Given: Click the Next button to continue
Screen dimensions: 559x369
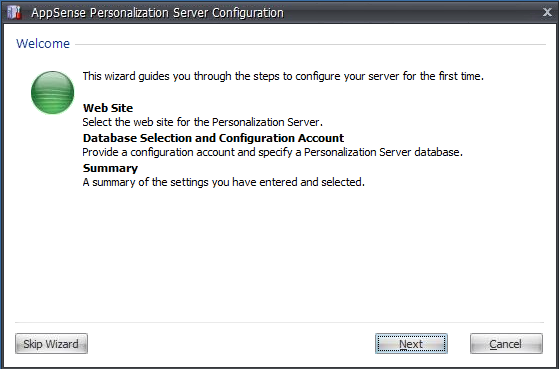Looking at the screenshot, I should pyautogui.click(x=411, y=344).
